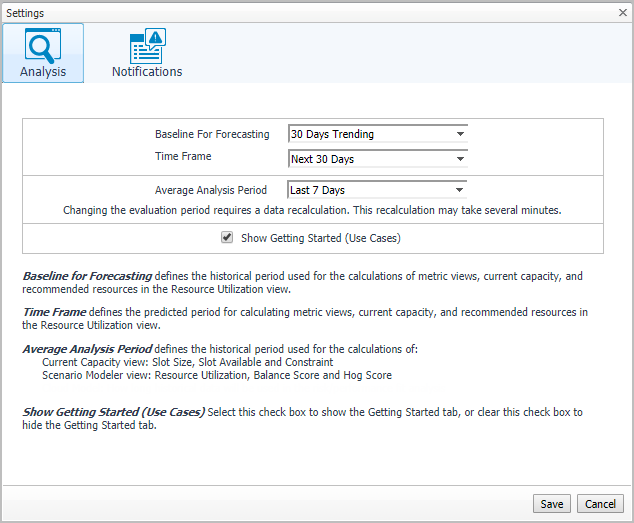Click the Settings title bar text
Screen dimensions: 634x523
coord(25,12)
